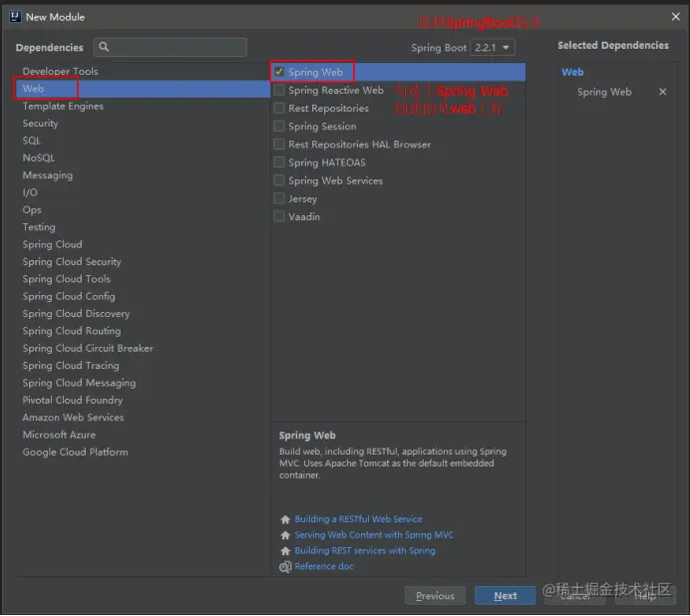
Task: Click the home icon beside Building a RESTful Web Service
Action: (285, 519)
